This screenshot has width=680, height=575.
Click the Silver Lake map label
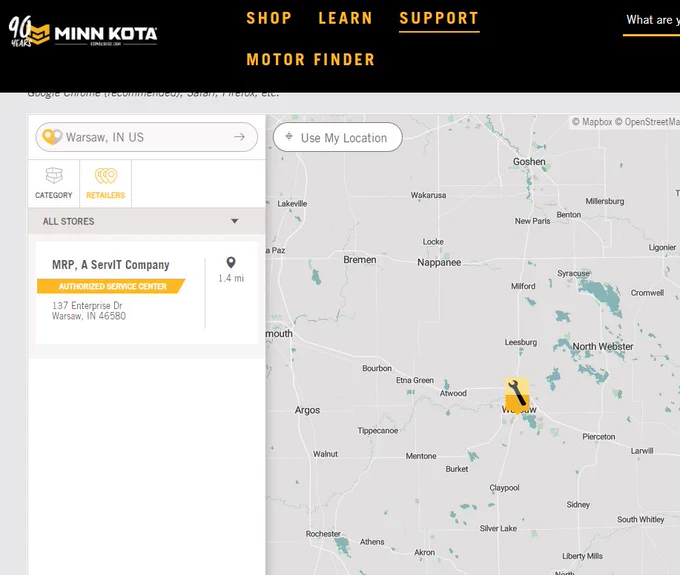pos(498,528)
